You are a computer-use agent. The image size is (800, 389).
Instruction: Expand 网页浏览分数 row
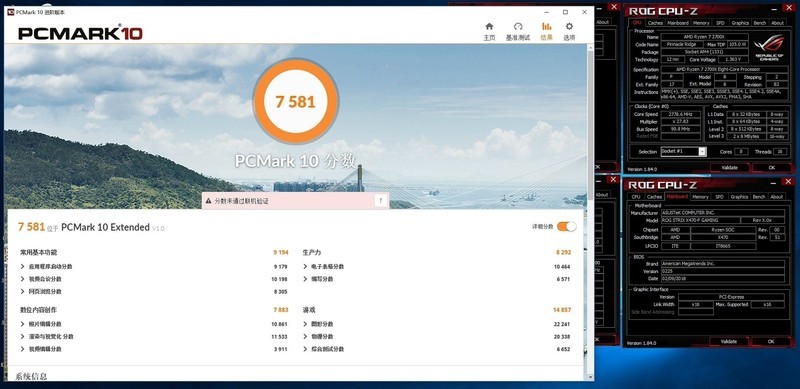[x=22, y=291]
